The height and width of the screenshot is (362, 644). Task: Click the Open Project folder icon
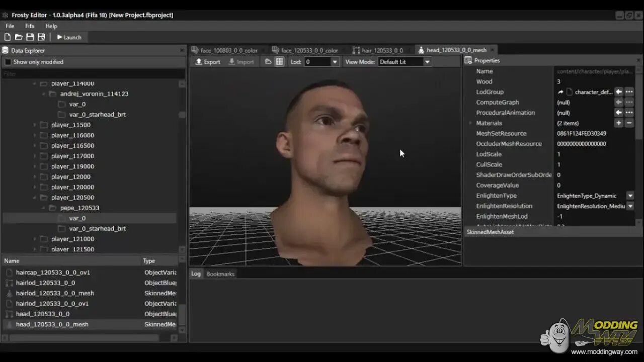(x=19, y=37)
